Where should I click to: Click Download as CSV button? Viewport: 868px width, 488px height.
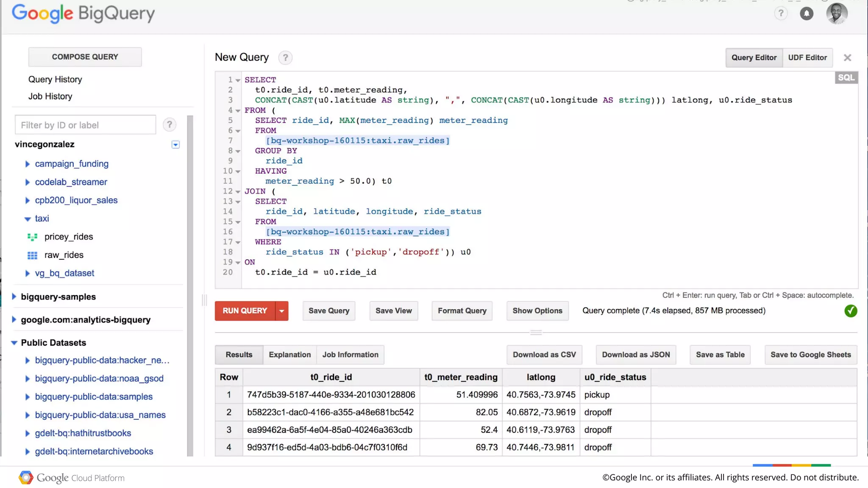point(544,355)
